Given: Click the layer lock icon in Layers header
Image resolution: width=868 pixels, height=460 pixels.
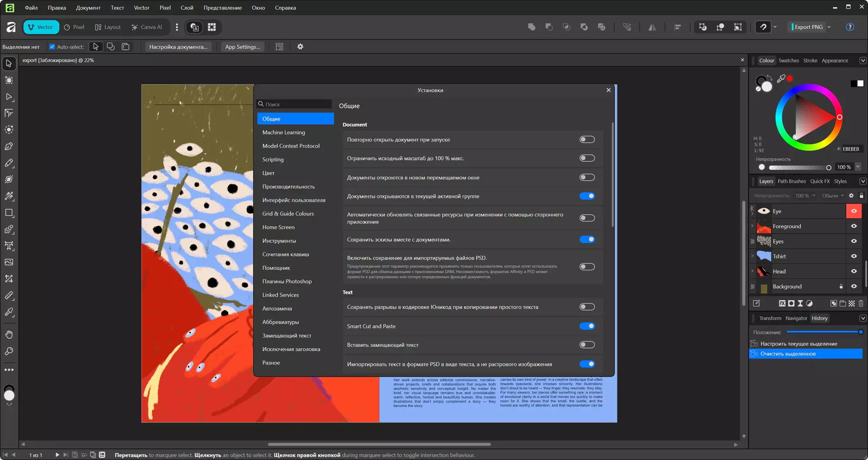Looking at the screenshot, I should point(861,196).
